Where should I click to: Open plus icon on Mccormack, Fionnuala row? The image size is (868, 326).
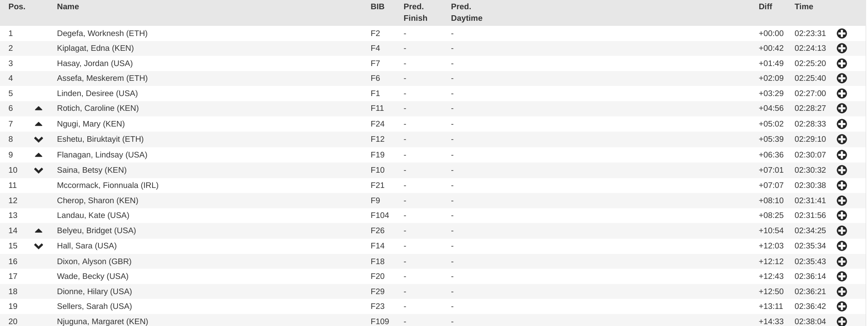pyautogui.click(x=842, y=185)
